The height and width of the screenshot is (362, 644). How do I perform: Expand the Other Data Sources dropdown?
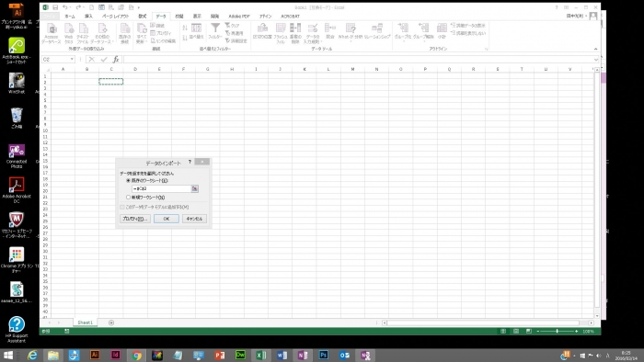click(103, 33)
